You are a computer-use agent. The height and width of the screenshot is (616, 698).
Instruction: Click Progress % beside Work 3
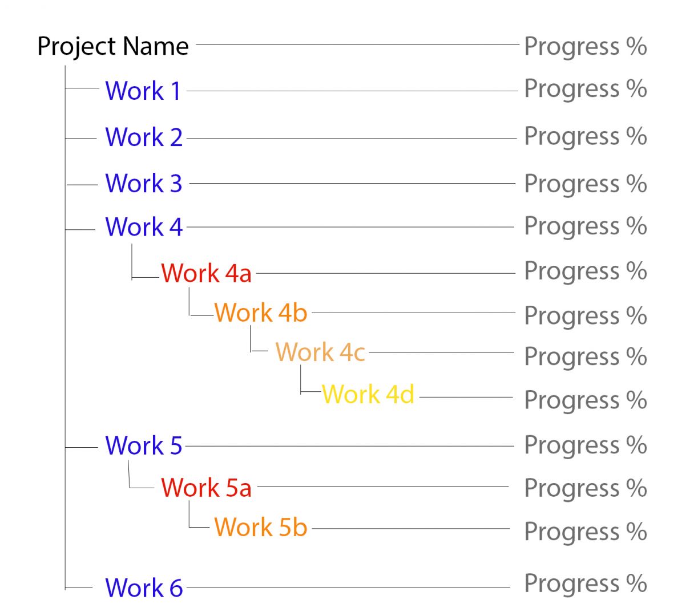585,184
